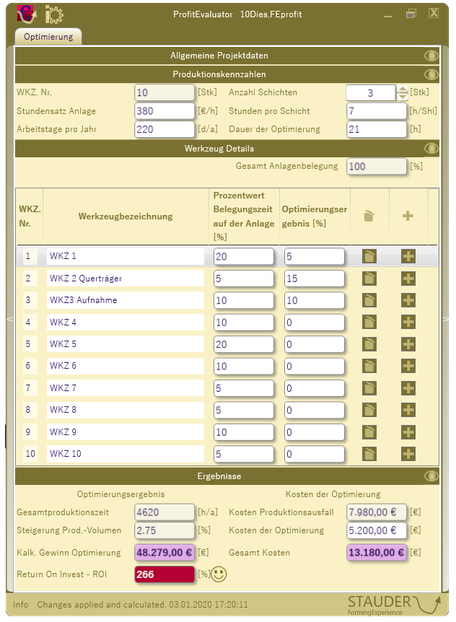The height and width of the screenshot is (622, 456).
Task: Increase Anzahl Schichten with up arrow
Action: (x=402, y=89)
